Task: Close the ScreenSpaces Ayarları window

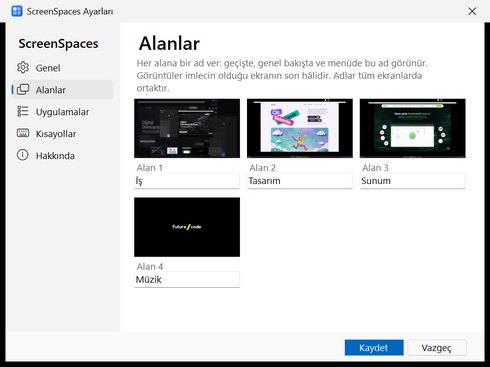Action: [x=472, y=11]
